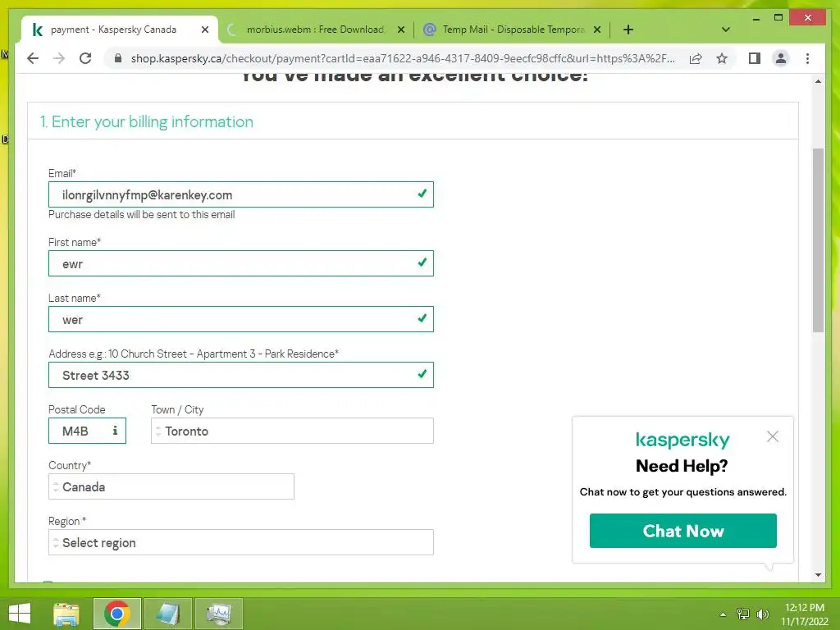
Task: Click the page scrollbar down arrow
Action: 818,575
